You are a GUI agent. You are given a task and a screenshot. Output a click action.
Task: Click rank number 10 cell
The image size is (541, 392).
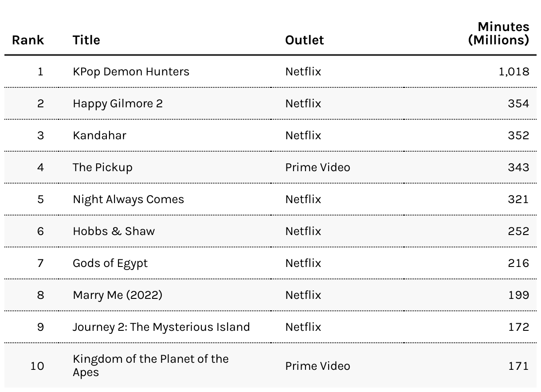(x=37, y=366)
